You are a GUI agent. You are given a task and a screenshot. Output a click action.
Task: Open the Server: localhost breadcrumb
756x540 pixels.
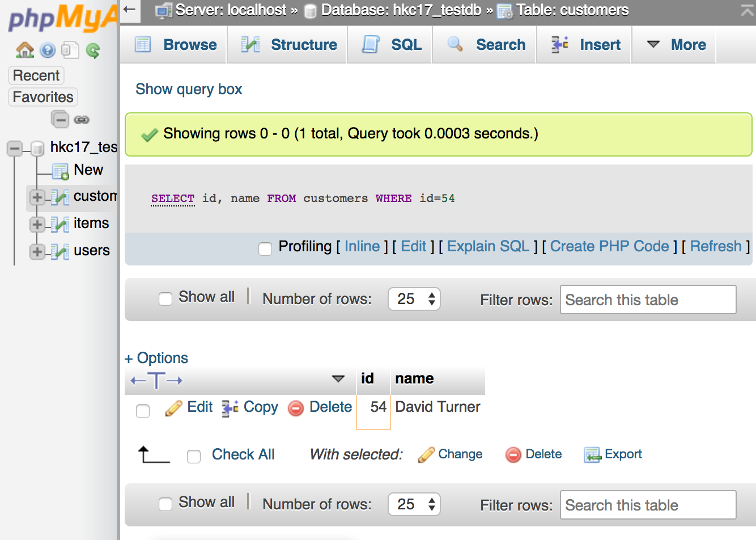(x=231, y=10)
